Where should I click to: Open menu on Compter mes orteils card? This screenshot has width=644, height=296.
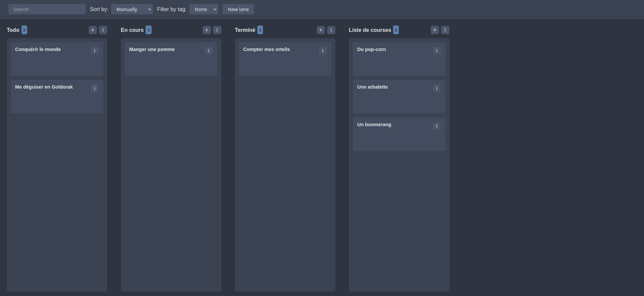(x=323, y=51)
